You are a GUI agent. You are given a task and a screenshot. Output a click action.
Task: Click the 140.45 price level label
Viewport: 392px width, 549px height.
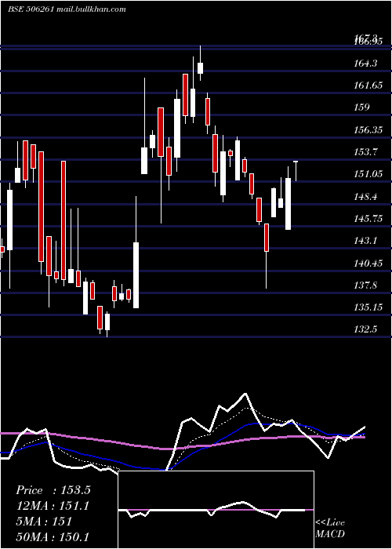(368, 264)
